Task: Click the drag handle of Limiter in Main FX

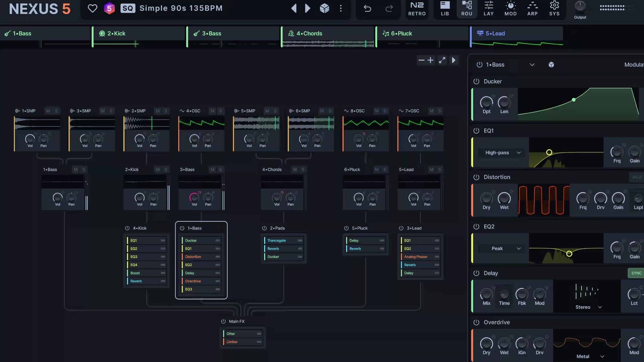Action: click(x=259, y=342)
